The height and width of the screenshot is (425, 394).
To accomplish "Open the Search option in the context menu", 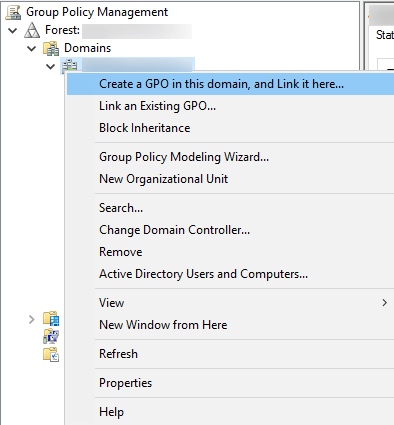I will coord(230,208).
